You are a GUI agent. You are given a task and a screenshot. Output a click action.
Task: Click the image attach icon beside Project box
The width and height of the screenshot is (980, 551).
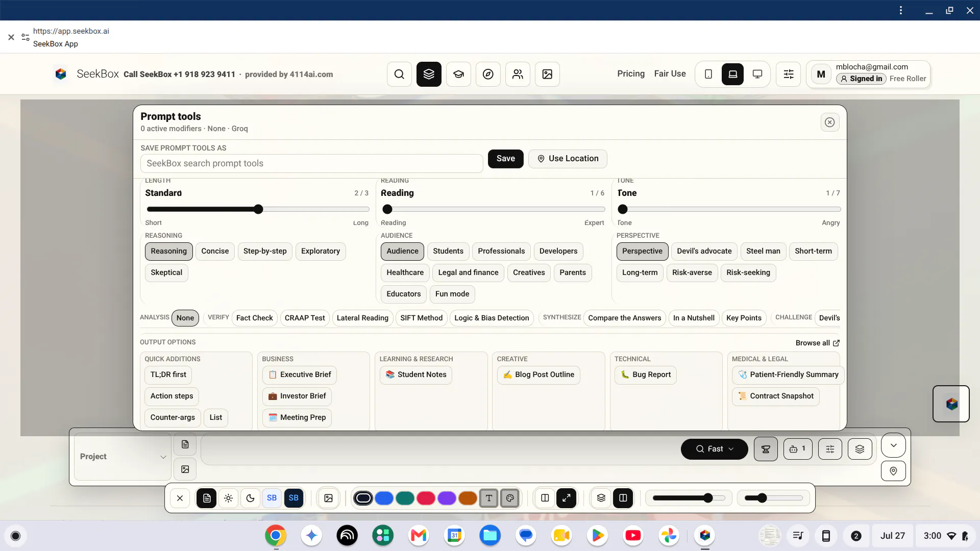coord(185,469)
